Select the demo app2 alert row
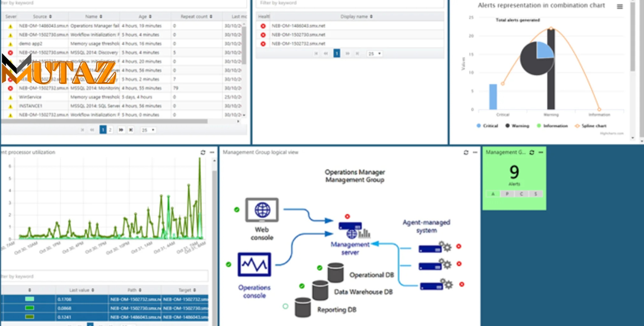 tap(121, 44)
